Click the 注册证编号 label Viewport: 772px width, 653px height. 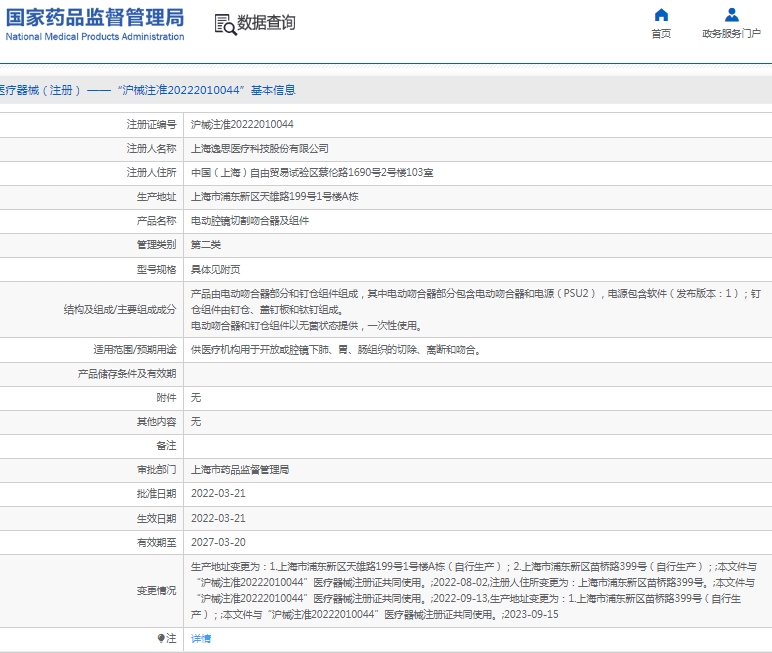click(x=151, y=125)
